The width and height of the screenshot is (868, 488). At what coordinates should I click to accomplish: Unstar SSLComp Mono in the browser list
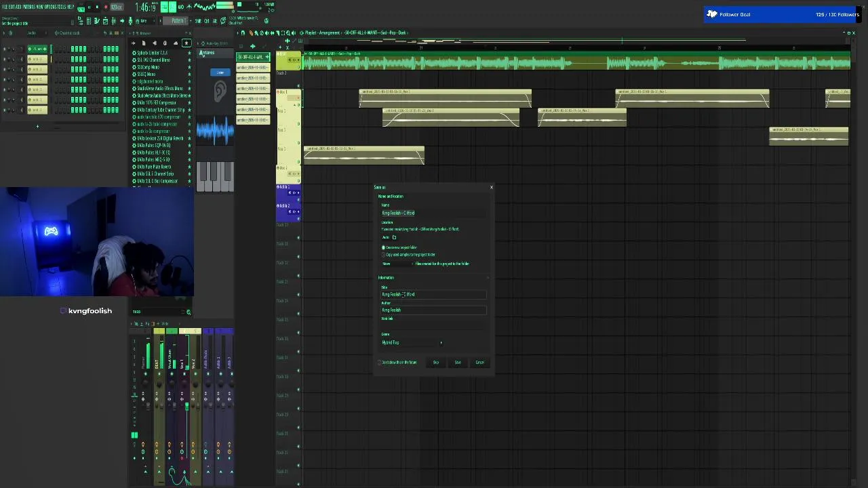tap(189, 67)
